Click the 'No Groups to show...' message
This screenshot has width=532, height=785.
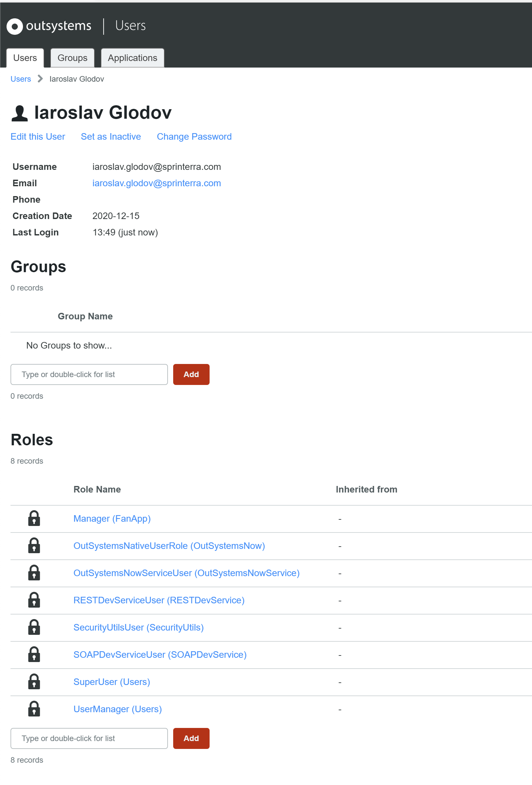[69, 345]
